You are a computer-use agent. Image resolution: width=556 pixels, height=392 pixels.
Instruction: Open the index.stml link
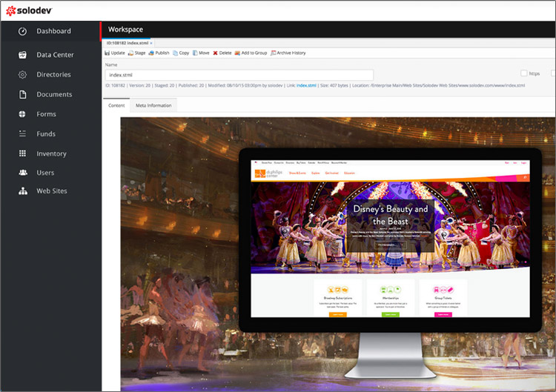(x=306, y=85)
